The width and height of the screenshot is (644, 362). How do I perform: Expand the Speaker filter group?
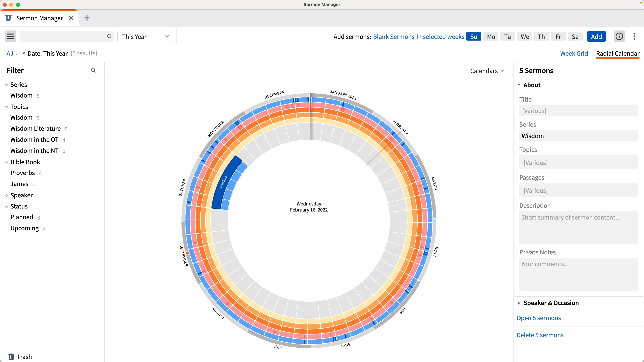[x=7, y=195]
